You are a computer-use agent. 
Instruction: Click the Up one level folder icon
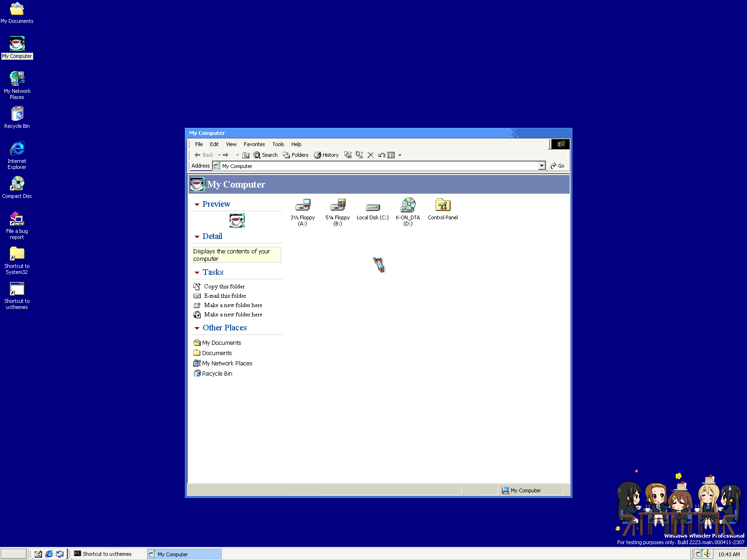click(246, 155)
